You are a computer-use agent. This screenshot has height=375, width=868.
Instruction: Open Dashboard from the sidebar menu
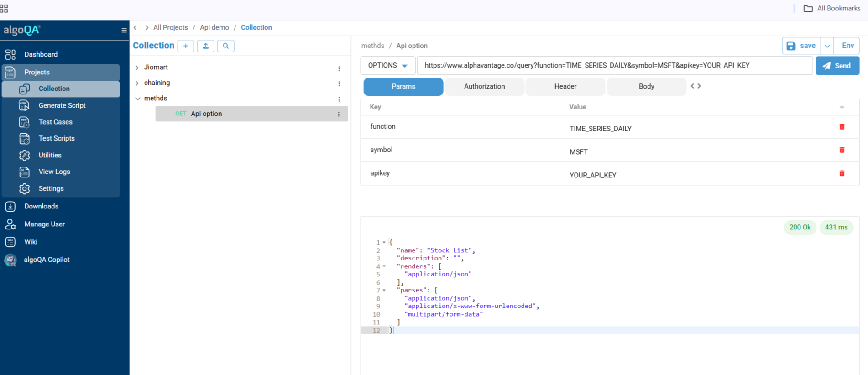(41, 55)
